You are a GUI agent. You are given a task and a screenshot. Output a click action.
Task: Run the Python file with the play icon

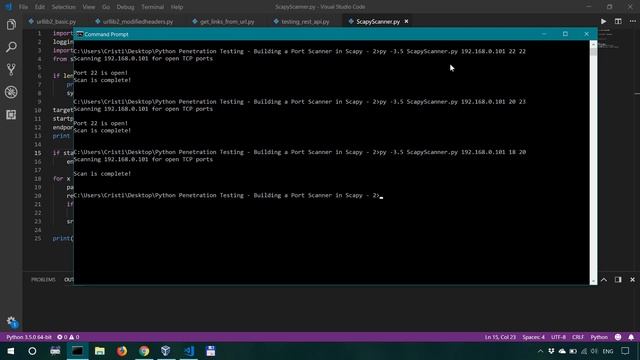click(603, 21)
